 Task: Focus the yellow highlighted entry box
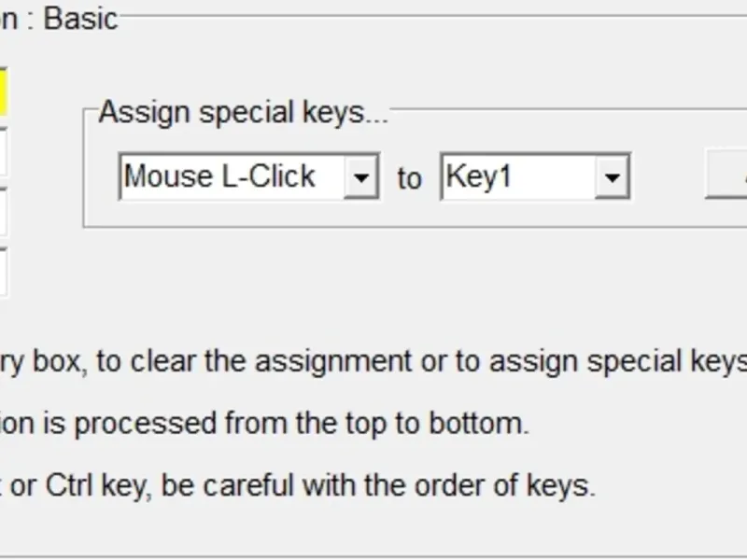(x=3, y=93)
